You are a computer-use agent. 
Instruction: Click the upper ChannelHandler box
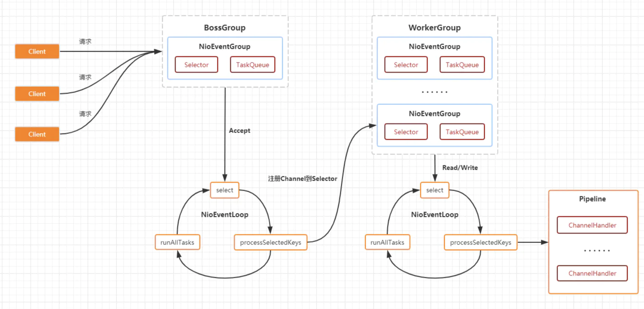click(592, 225)
